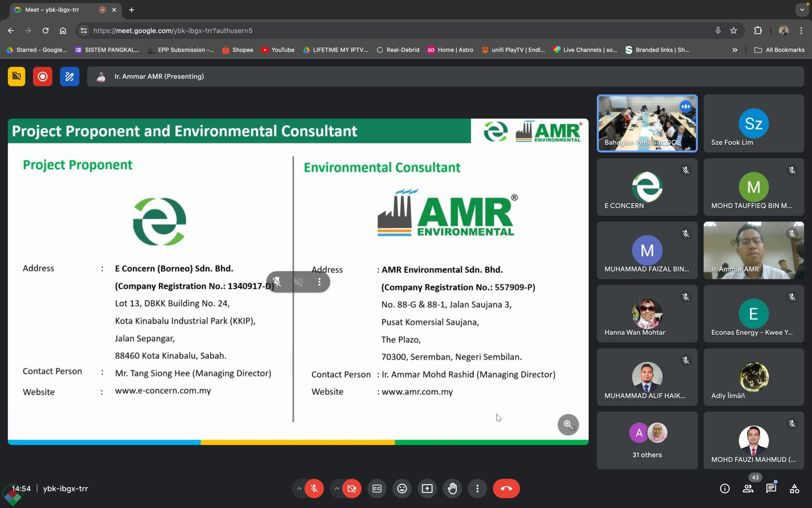The image size is (812, 508).
Task: Reload the Meet page
Action: coord(46,30)
